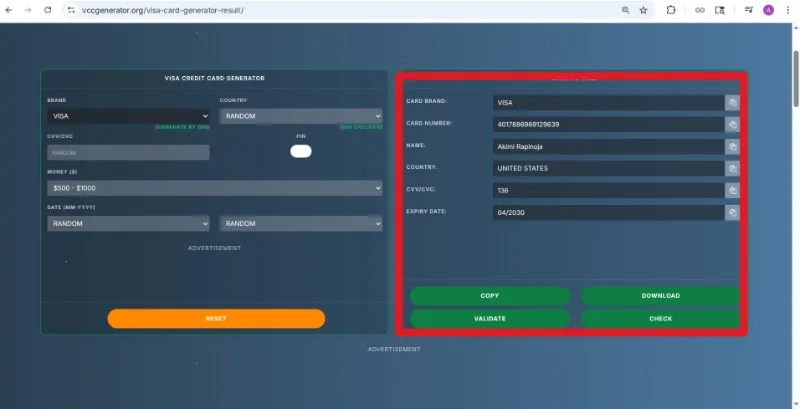Screen dimensions: 800x409
Task: Copy the Country field value
Action: (x=732, y=168)
